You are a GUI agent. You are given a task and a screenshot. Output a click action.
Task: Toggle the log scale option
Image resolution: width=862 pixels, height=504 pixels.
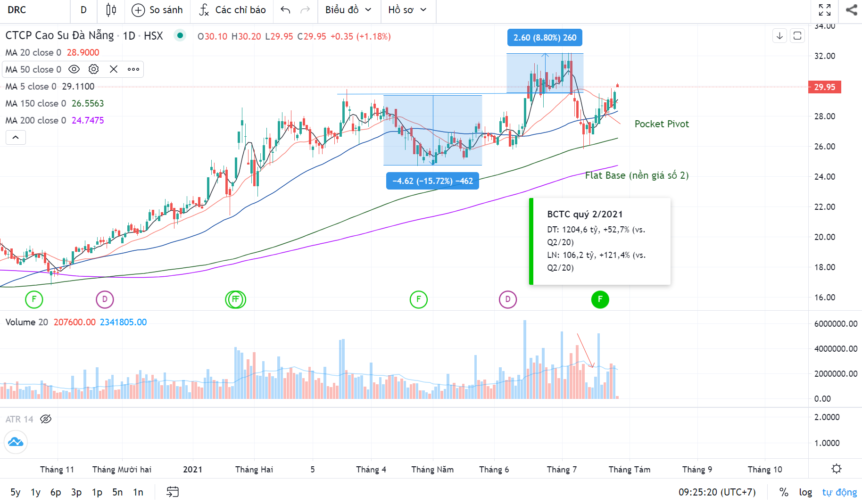tap(805, 492)
